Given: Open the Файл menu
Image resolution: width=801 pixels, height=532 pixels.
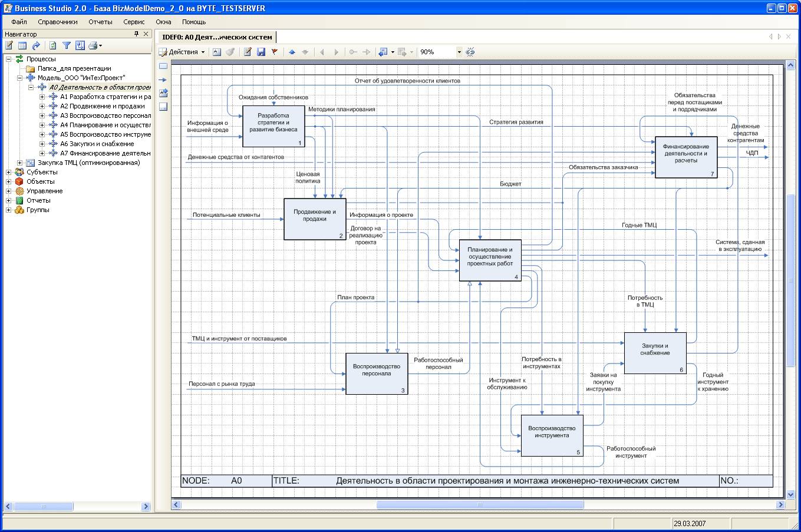Looking at the screenshot, I should pyautogui.click(x=19, y=22).
